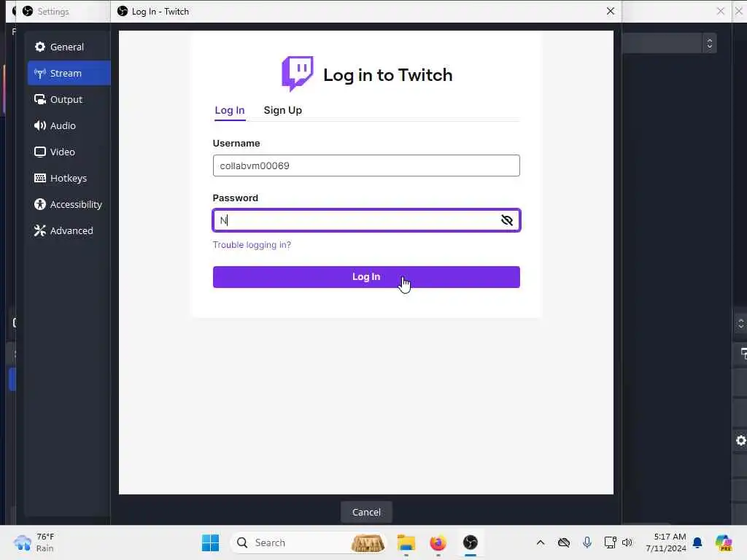Open File Explorer from taskbar
Screen dimensions: 747x560
[x=406, y=542]
